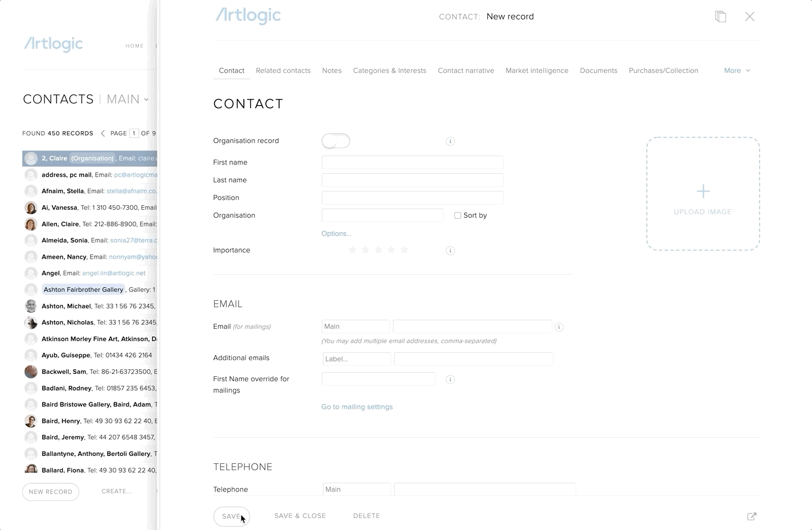Switch to Contact narrative tab
This screenshot has height=530, width=812.
pos(466,71)
